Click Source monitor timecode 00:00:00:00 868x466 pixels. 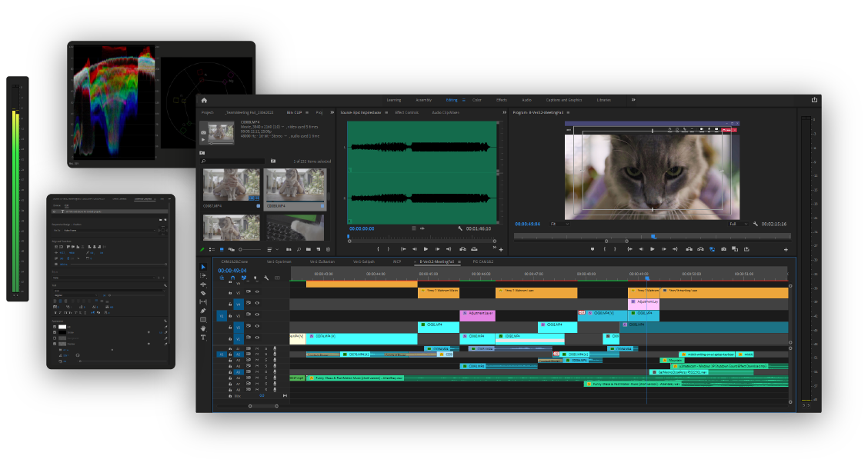click(362, 228)
